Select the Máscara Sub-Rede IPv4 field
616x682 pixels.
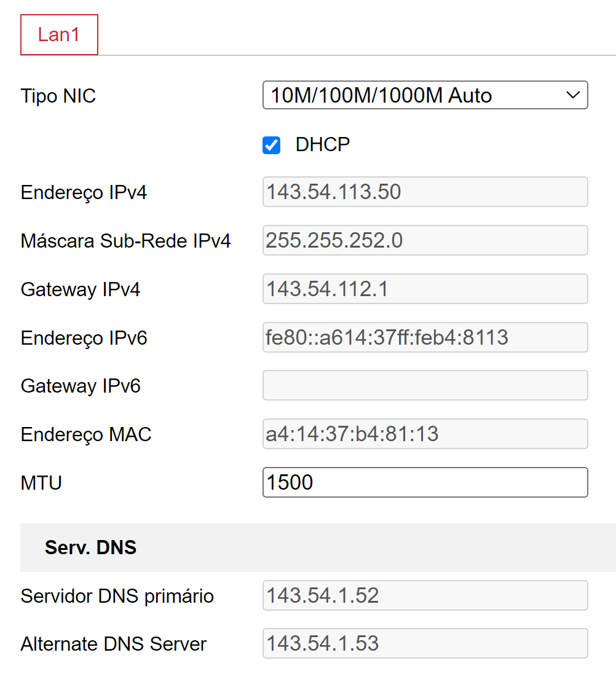click(425, 240)
